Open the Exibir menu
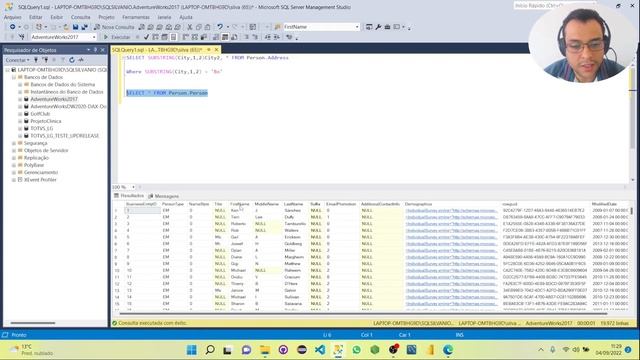The image size is (640, 360). [57, 17]
